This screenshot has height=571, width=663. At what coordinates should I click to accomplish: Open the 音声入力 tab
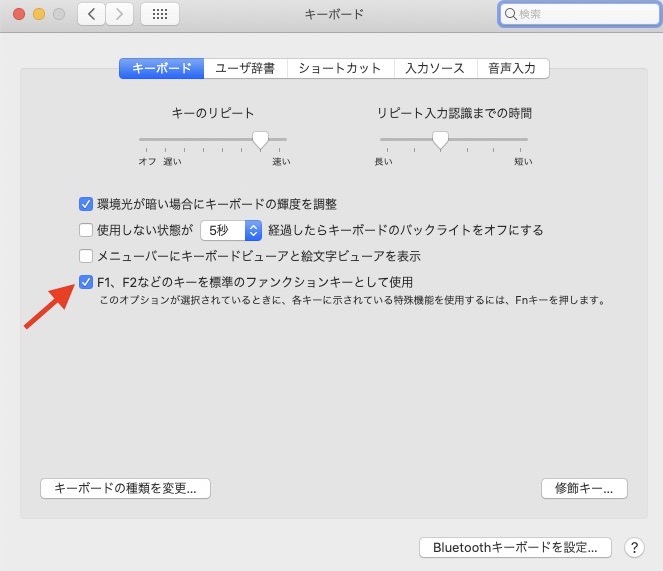(513, 68)
